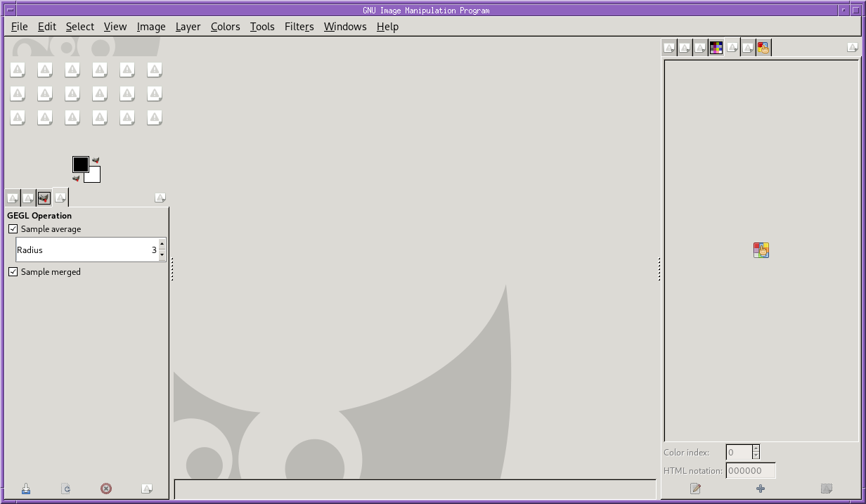Toggle the Sample average checkbox
The width and height of the screenshot is (866, 504).
[13, 229]
